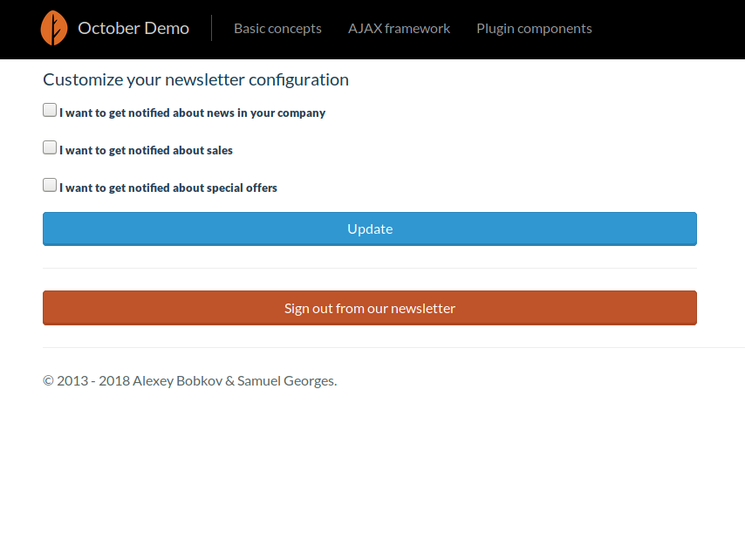745x560 pixels.
Task: Click the horizontal separator above the footer
Action: coord(393,348)
